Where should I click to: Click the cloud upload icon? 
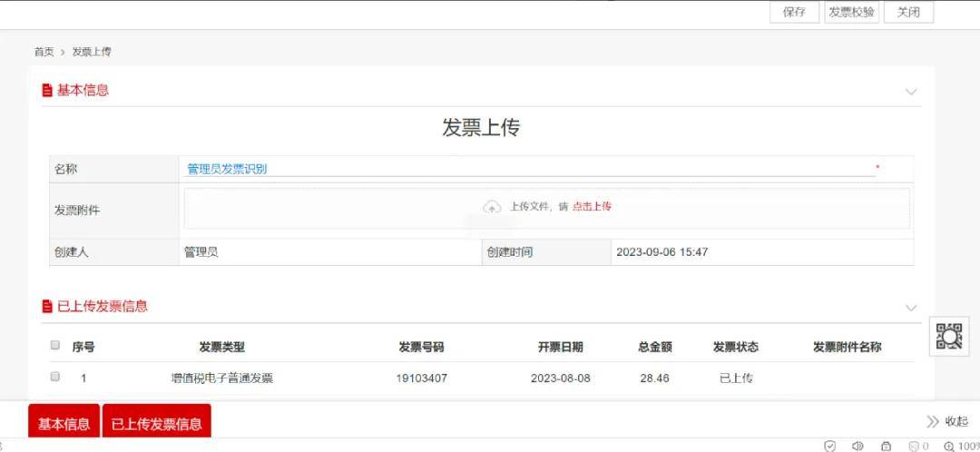click(x=492, y=207)
